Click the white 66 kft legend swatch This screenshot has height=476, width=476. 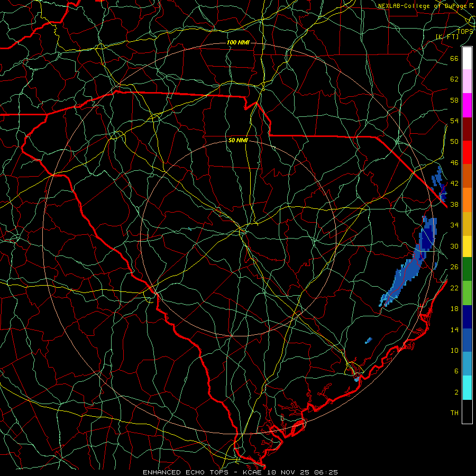click(467, 58)
